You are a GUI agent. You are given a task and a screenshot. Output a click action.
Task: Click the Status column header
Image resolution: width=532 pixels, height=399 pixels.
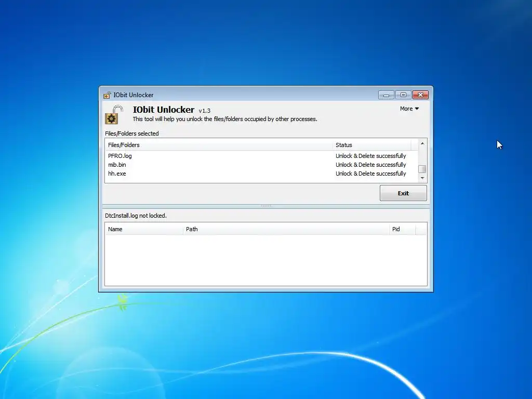(372, 145)
